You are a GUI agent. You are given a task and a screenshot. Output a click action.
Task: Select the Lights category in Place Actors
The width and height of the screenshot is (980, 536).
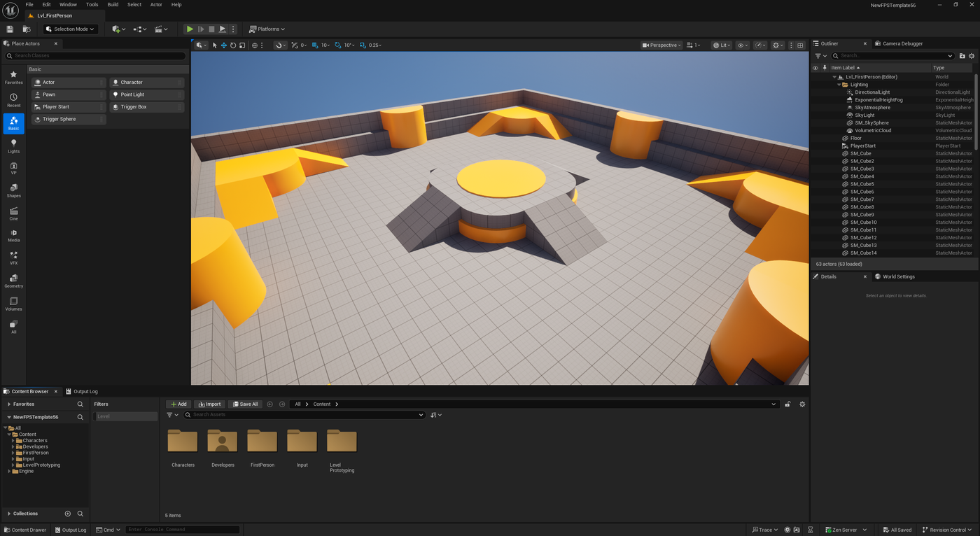coord(13,146)
